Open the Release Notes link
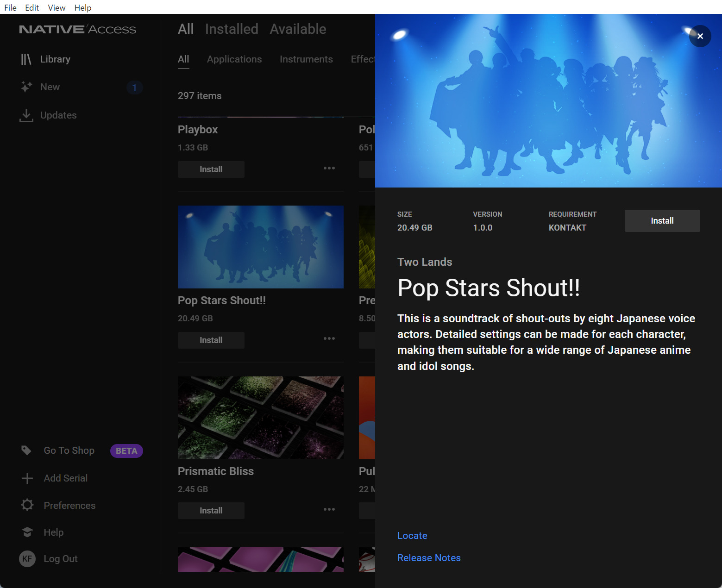 [429, 558]
